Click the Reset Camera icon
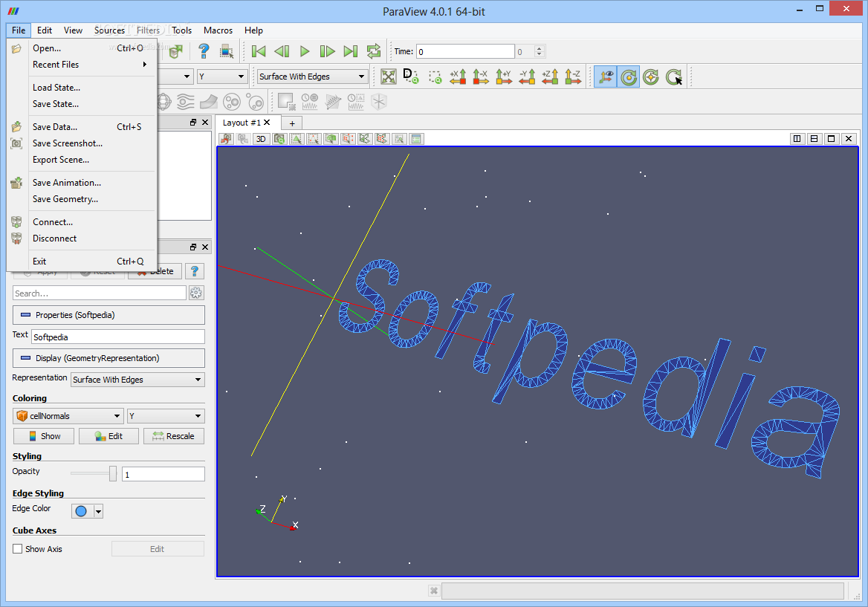 (x=389, y=77)
